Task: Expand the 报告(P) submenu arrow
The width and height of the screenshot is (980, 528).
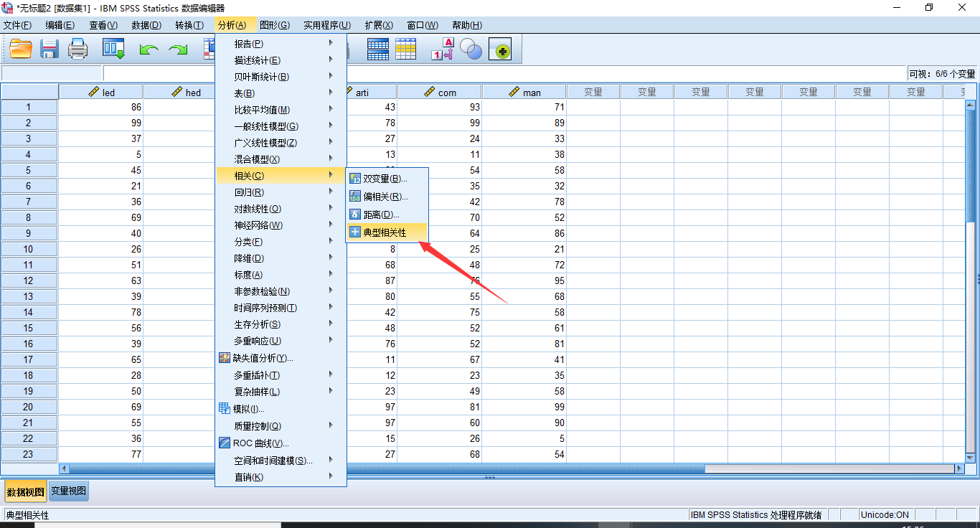Action: [331, 43]
